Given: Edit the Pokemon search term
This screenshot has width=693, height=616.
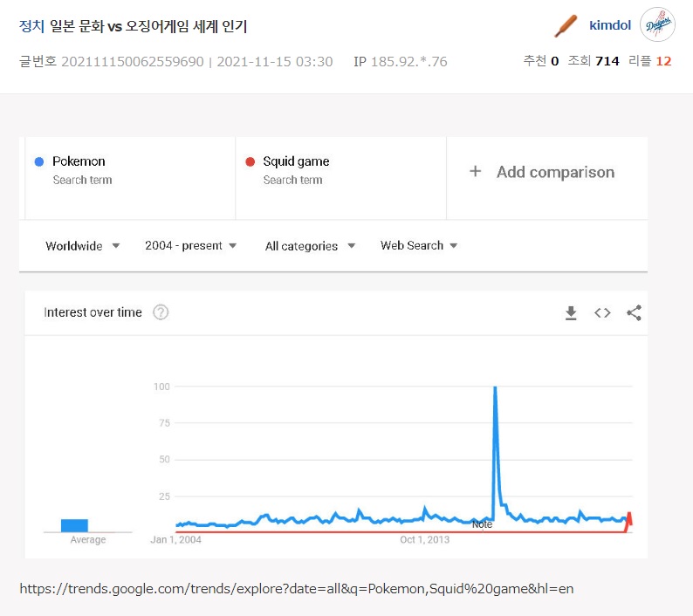Looking at the screenshot, I should coord(79,161).
